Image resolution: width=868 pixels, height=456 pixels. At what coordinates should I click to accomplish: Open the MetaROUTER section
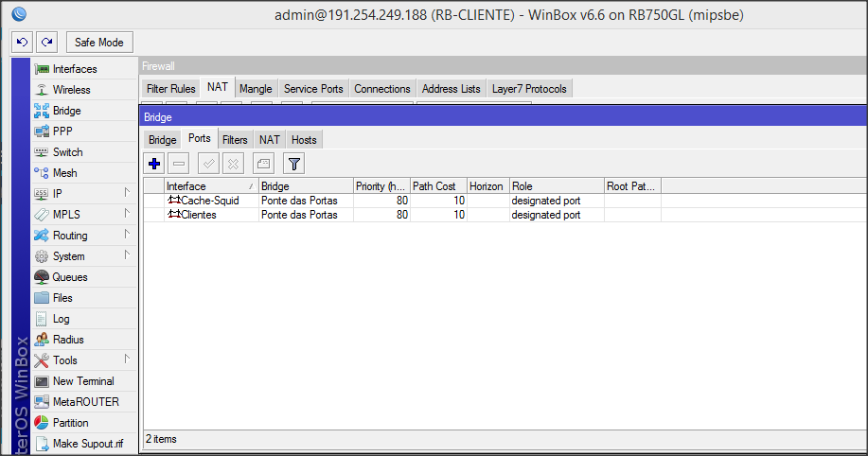click(x=84, y=402)
